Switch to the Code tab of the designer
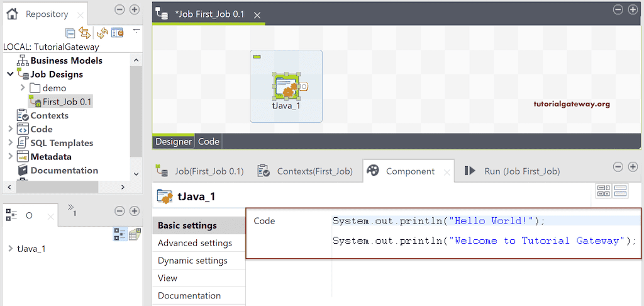The width and height of the screenshot is (644, 306). click(x=209, y=142)
